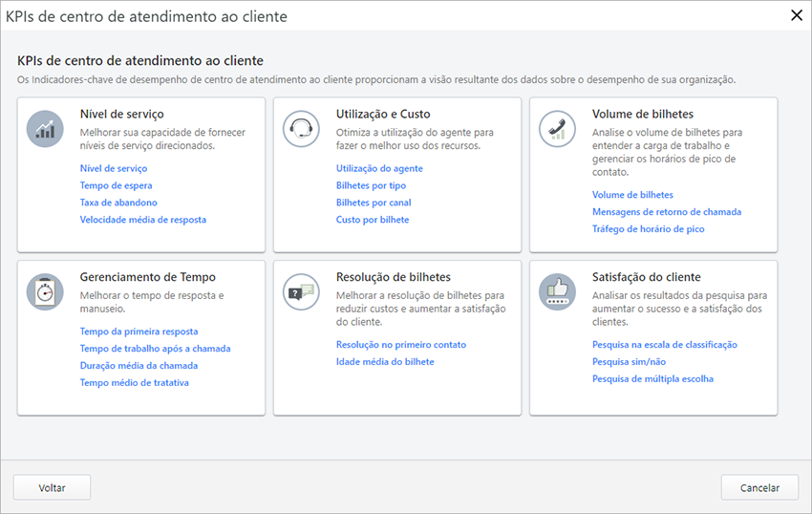Viewport: 812px width, 514px height.
Task: Choose Resolução no primeiro contato link
Action: pyautogui.click(x=400, y=345)
